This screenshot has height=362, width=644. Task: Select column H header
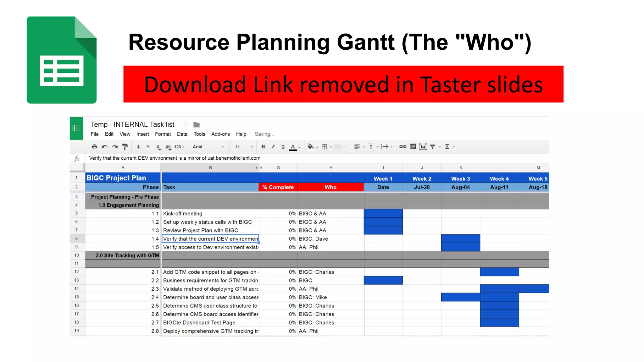(331, 168)
